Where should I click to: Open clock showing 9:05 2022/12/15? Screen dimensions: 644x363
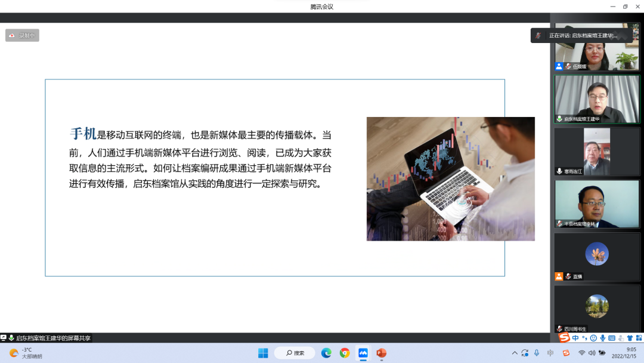[624, 353]
